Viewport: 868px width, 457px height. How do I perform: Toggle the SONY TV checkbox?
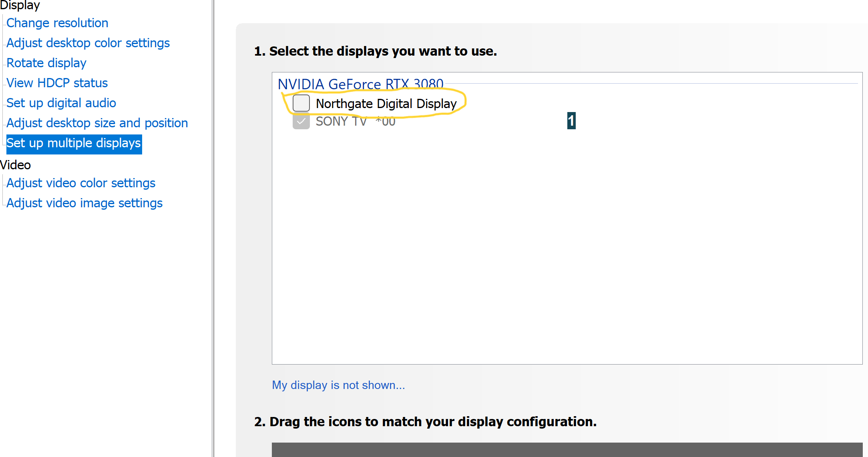pyautogui.click(x=301, y=121)
